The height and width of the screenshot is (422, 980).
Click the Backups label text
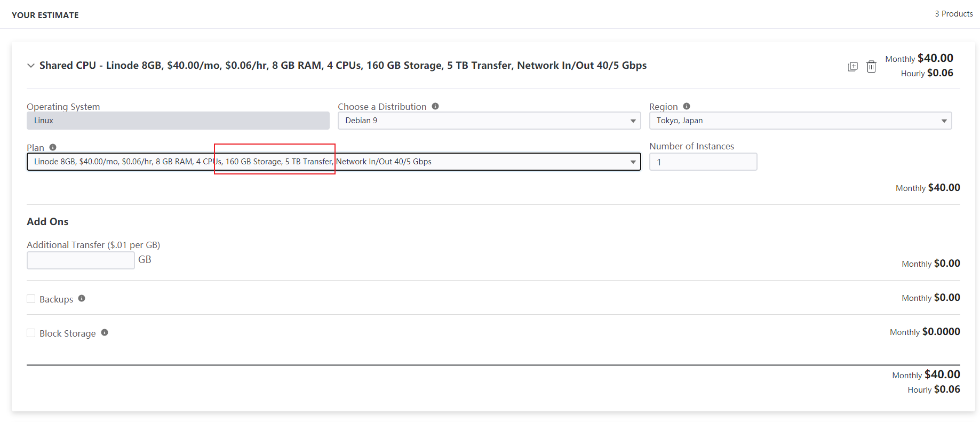pyautogui.click(x=56, y=299)
